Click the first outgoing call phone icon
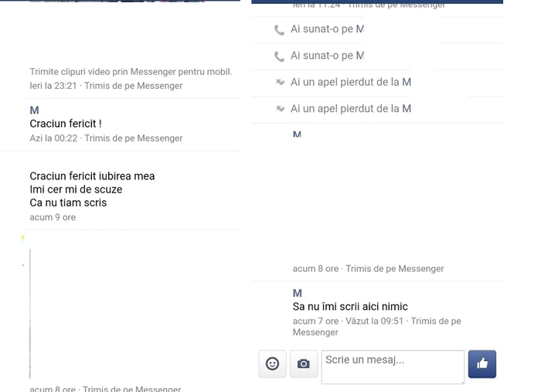541x392 pixels. pyautogui.click(x=279, y=30)
